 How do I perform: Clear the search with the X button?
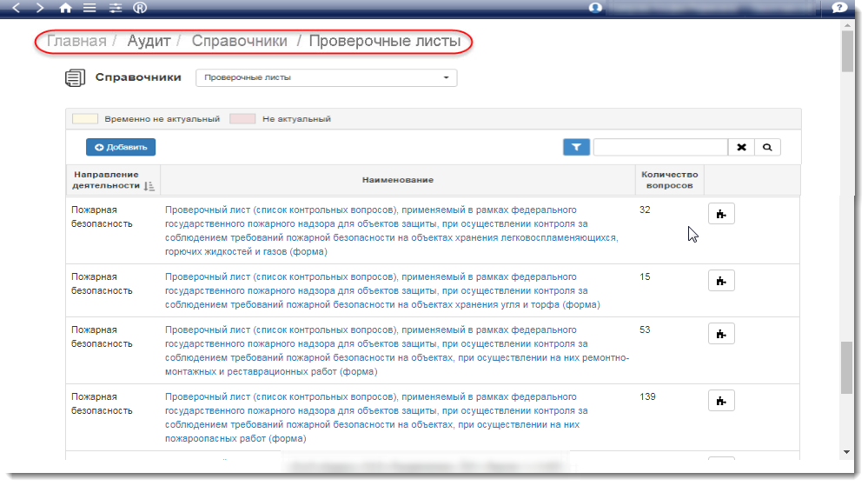coord(741,148)
